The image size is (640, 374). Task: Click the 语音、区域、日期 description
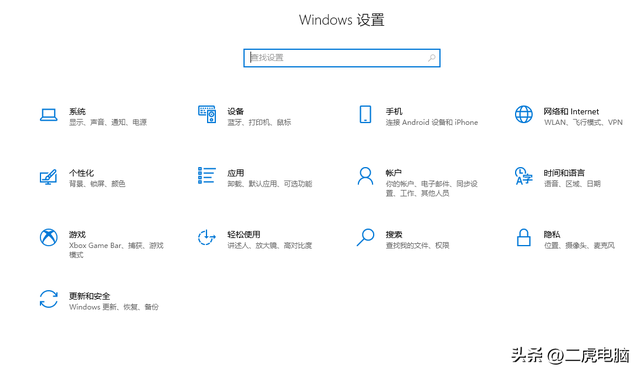click(x=572, y=184)
